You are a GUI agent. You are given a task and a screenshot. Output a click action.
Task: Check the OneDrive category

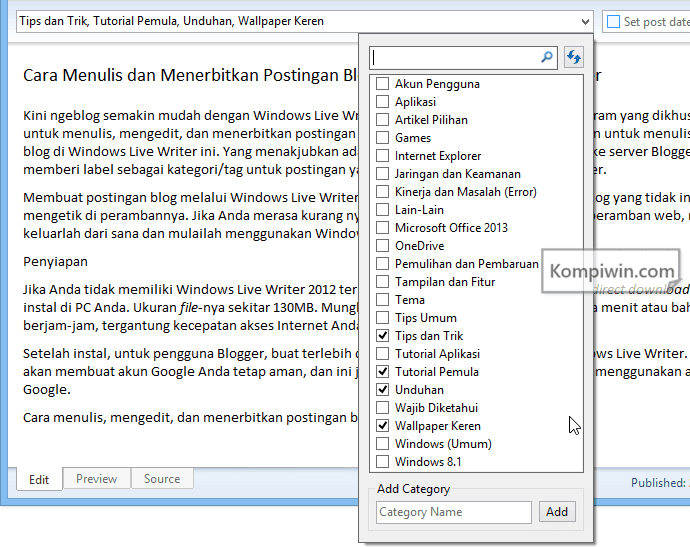pos(382,246)
